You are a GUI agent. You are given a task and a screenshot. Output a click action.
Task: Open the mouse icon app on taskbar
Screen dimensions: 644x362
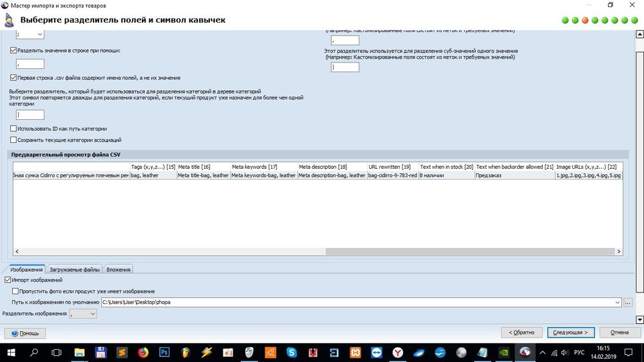coord(249,352)
